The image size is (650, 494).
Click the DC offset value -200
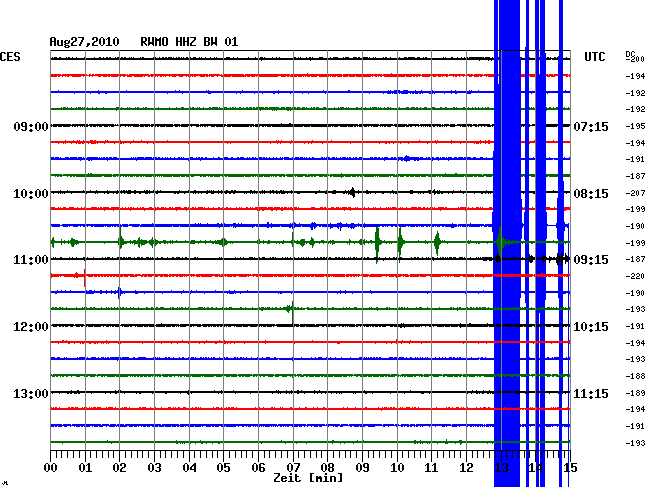click(635, 59)
